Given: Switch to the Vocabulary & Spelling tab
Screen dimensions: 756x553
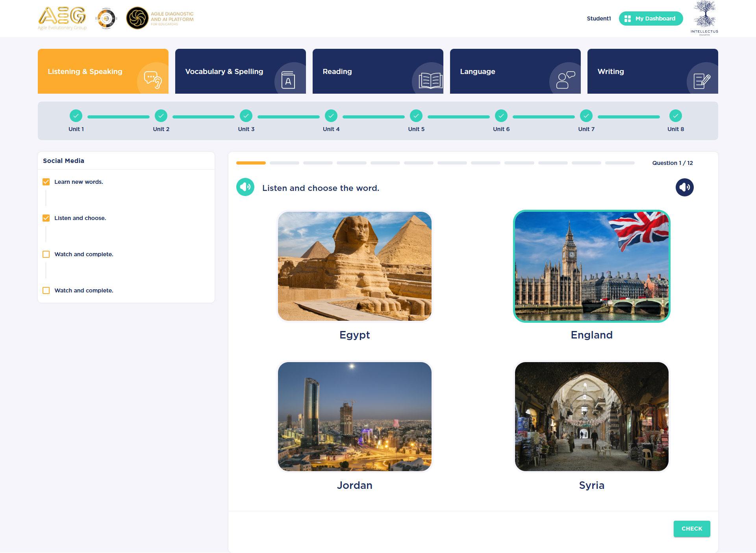Looking at the screenshot, I should 241,71.
